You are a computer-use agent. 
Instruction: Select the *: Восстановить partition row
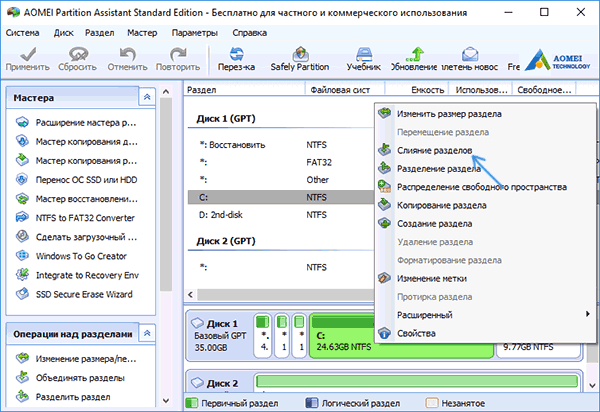tap(281, 145)
